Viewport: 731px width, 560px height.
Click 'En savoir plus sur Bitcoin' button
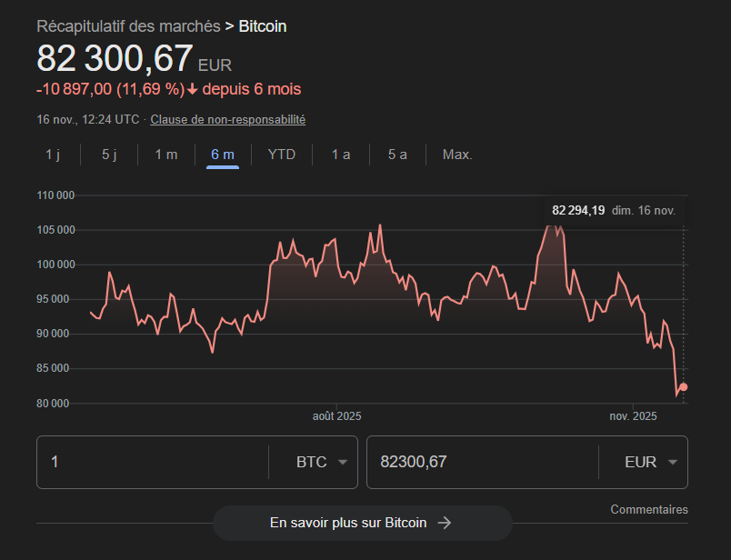click(362, 523)
